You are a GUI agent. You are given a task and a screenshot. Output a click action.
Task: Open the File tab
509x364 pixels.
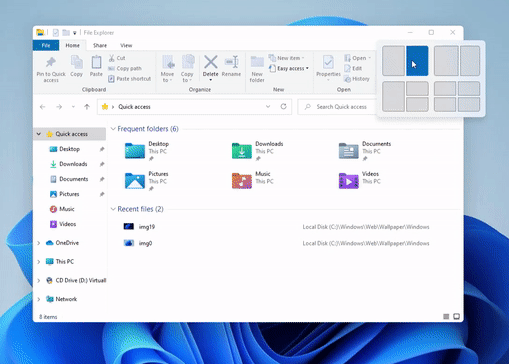click(46, 45)
